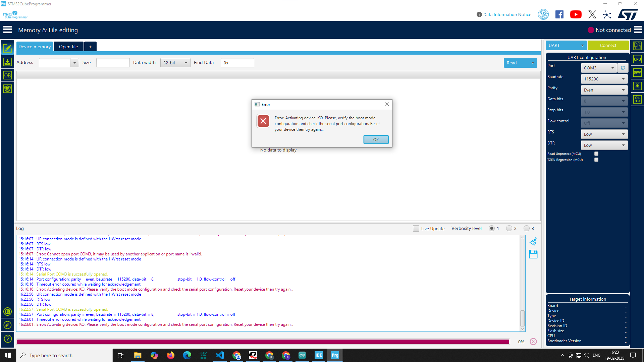Expand the Baudrate 115200 dropdown

click(x=604, y=79)
